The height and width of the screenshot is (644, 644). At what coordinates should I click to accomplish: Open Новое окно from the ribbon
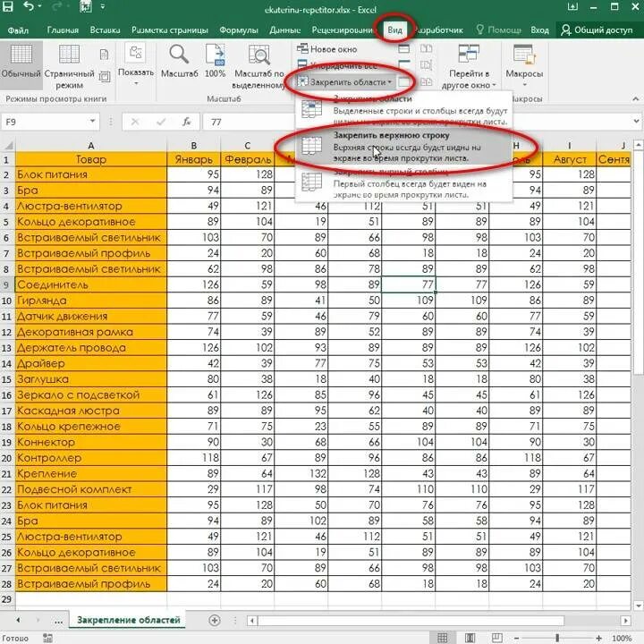(327, 49)
